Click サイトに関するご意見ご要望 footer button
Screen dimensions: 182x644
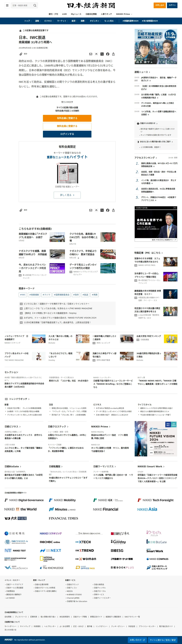163,640
